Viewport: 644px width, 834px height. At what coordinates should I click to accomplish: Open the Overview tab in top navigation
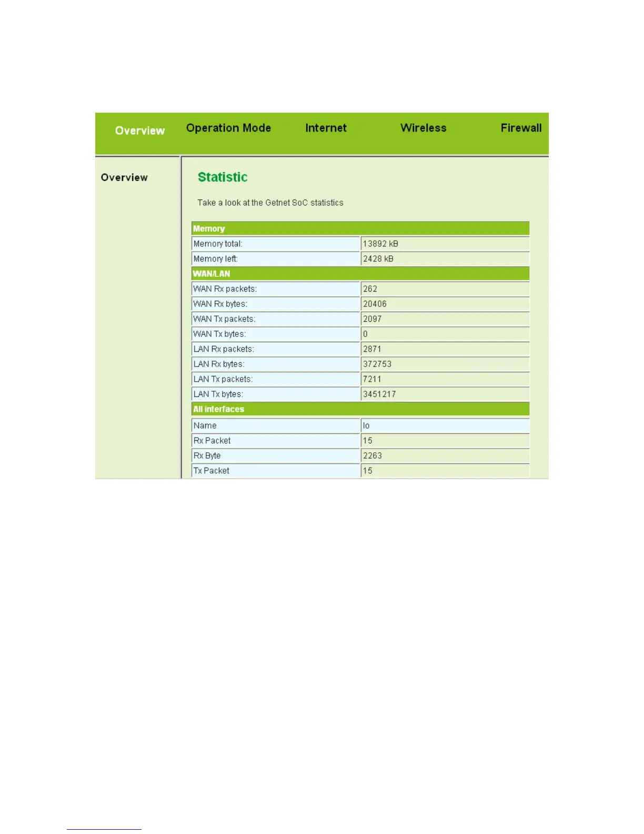pyautogui.click(x=140, y=131)
